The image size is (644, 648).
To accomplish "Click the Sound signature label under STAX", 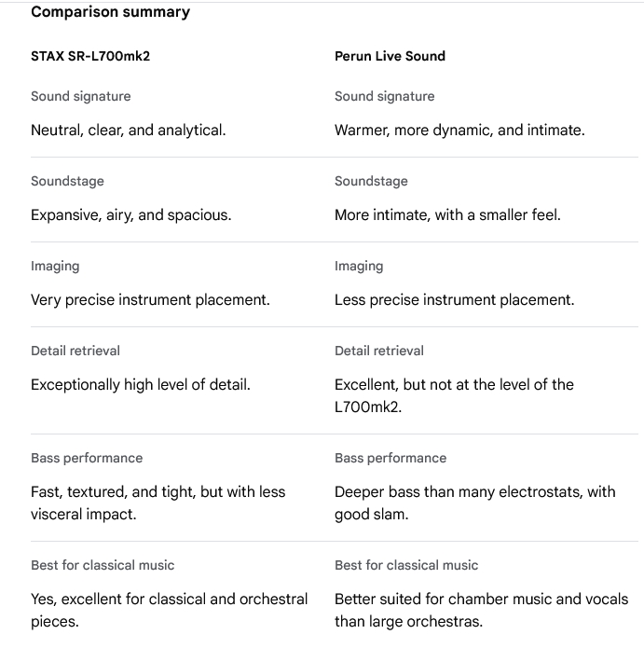I will coord(80,96).
